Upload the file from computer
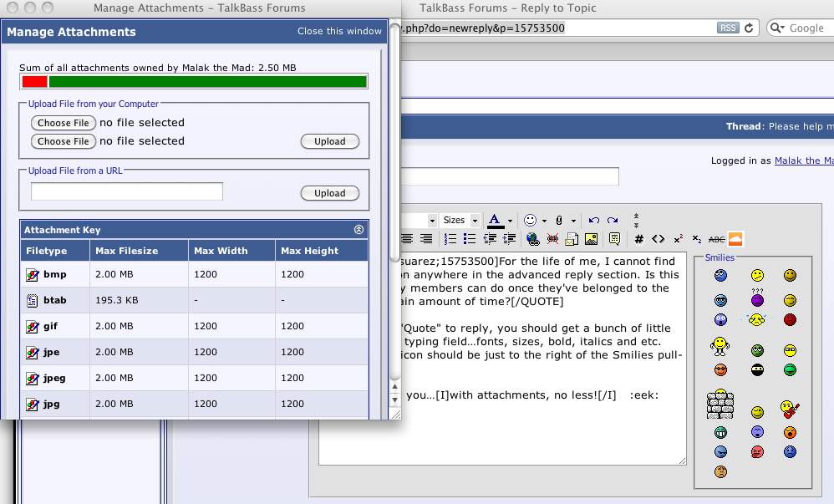834x504 pixels. (330, 141)
